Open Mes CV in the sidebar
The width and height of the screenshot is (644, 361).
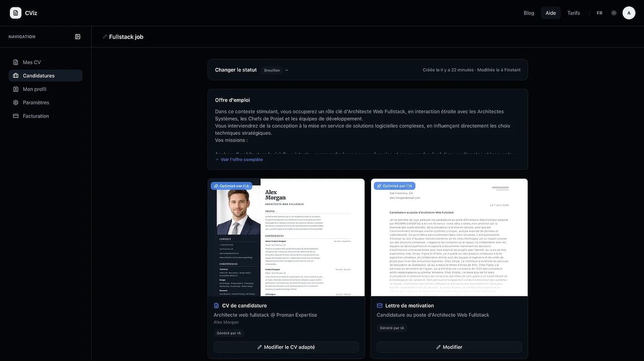[46, 62]
